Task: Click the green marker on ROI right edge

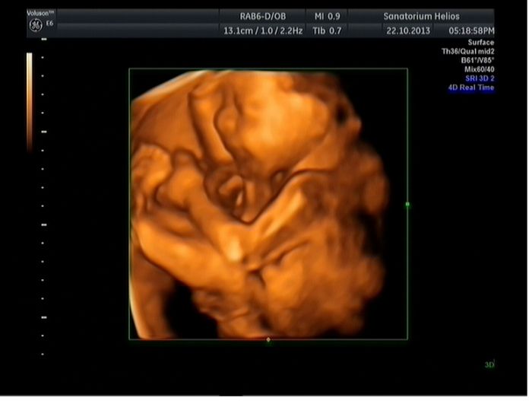Action: [408, 205]
